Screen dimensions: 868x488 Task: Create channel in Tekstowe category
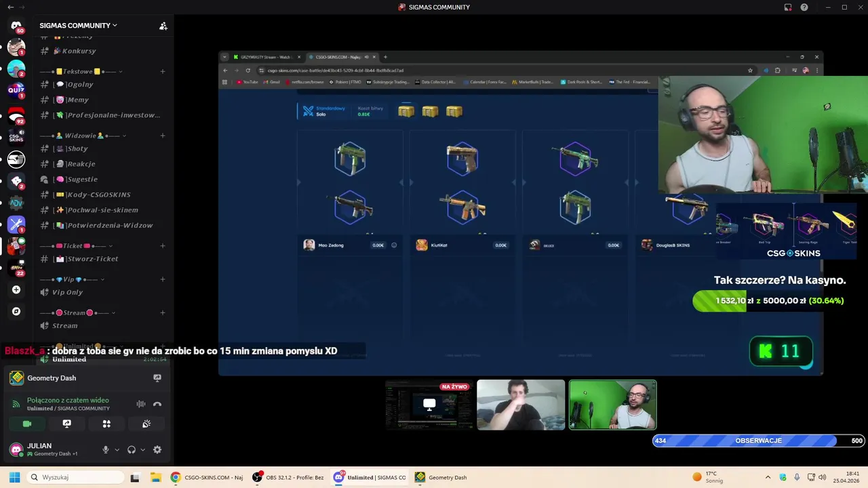(163, 71)
